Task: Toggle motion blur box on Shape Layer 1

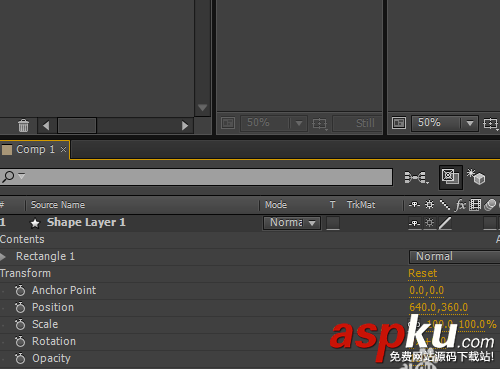Action: (490, 223)
